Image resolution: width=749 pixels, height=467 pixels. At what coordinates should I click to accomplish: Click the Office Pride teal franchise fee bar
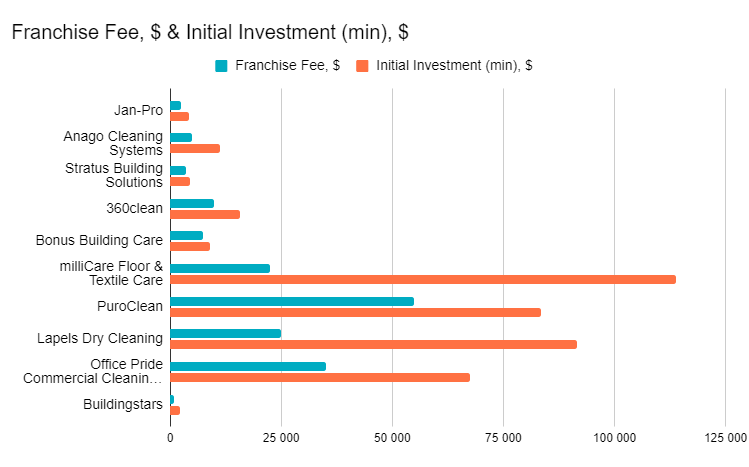tap(248, 366)
